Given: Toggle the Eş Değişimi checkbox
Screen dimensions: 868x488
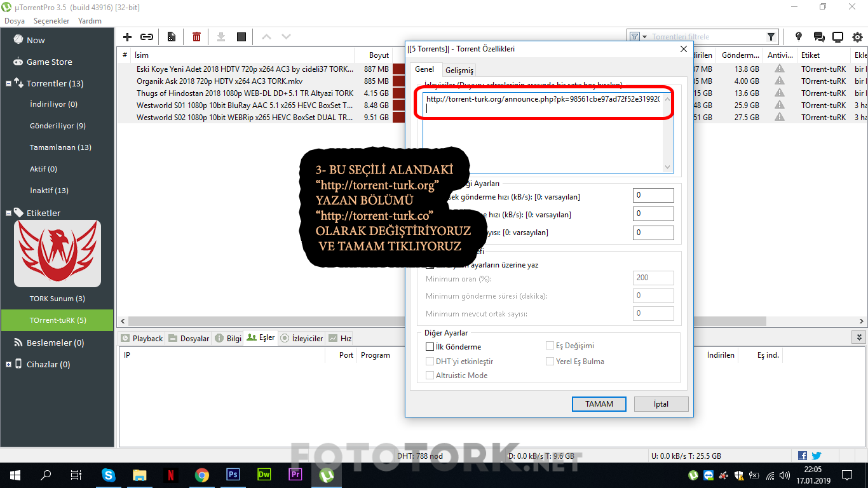Looking at the screenshot, I should pyautogui.click(x=550, y=346).
